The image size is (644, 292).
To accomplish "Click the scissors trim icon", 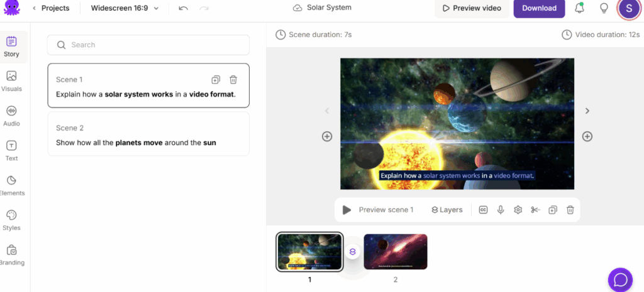I will pos(535,210).
